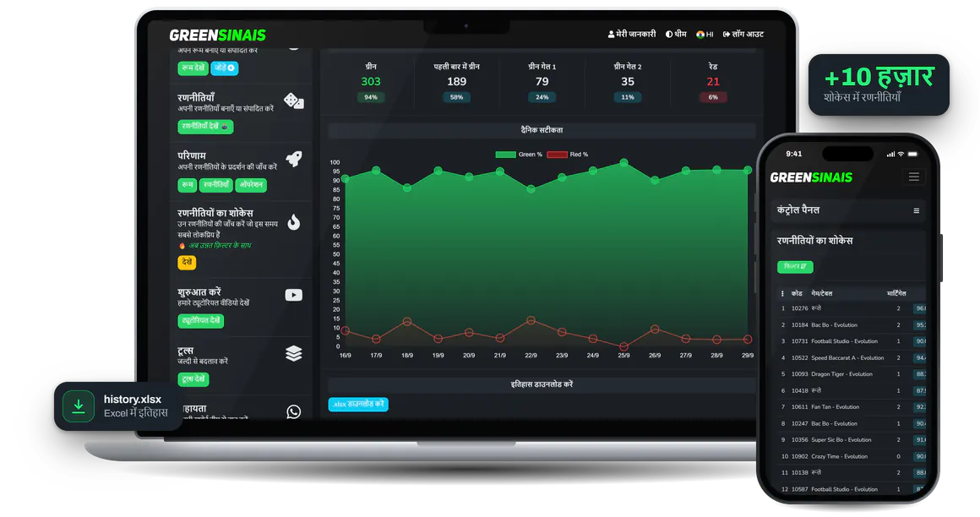980x517 pixels.
Task: Open मेरी जानकारी in the top bar
Action: [x=632, y=35]
